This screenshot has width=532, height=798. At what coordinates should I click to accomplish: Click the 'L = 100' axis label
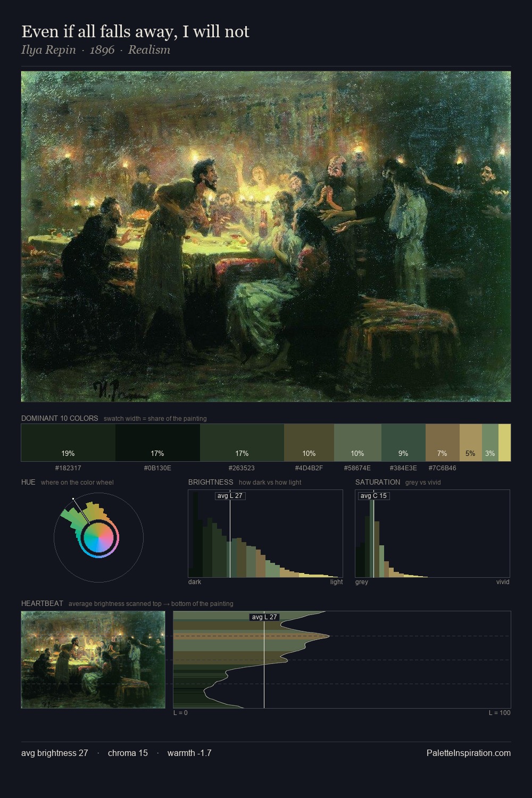(x=500, y=713)
